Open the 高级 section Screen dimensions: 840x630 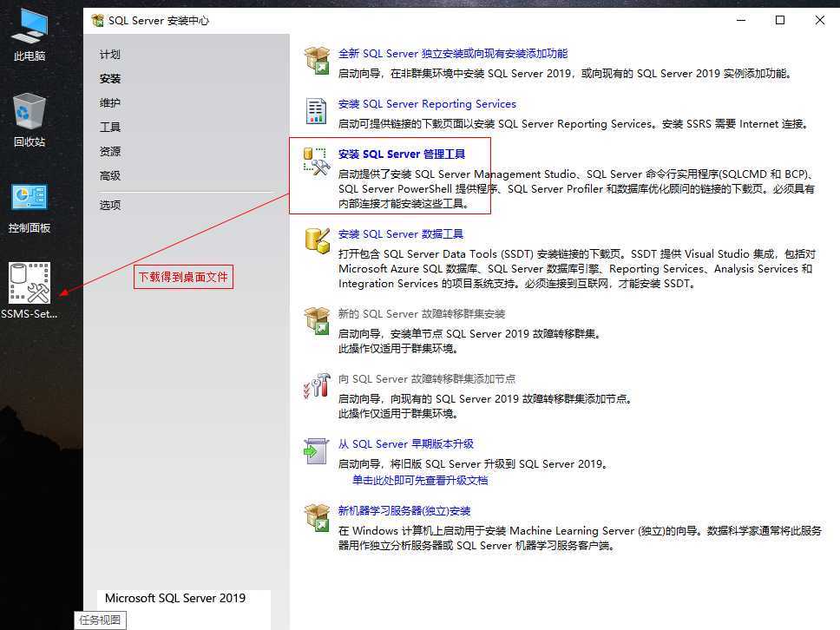pos(110,175)
